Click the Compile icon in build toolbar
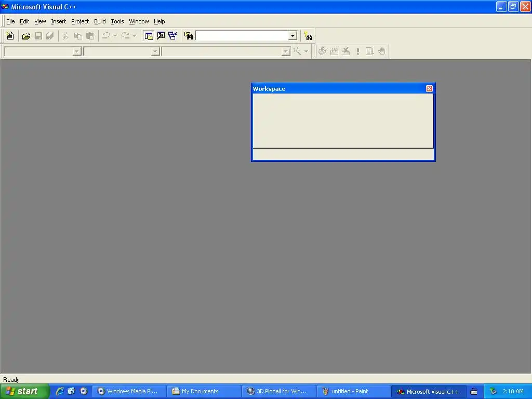The image size is (532, 399). tap(322, 51)
